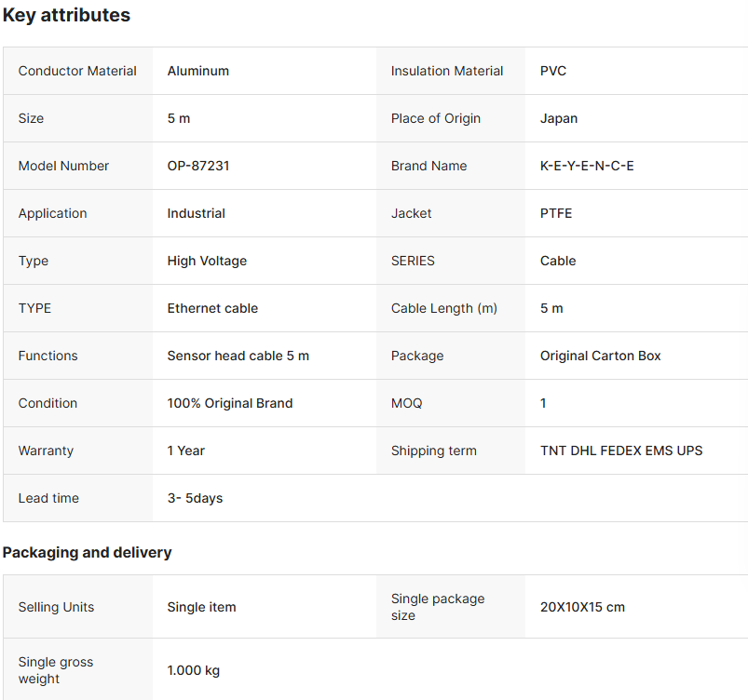Click the Packaging and delivery heading

[87, 552]
